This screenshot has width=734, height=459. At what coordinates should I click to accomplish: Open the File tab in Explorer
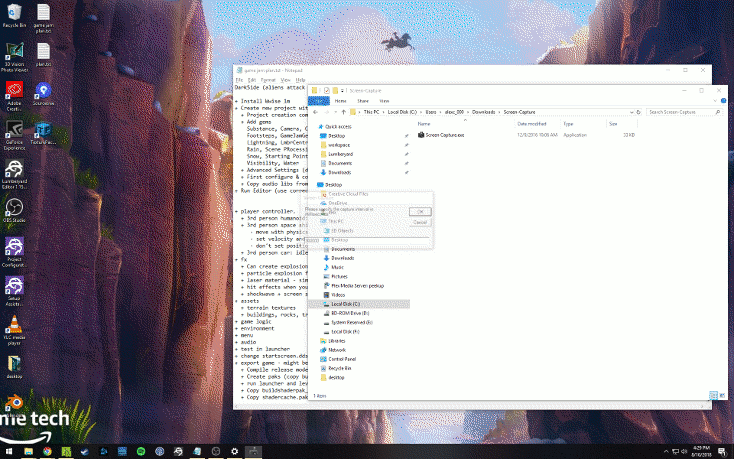319,101
